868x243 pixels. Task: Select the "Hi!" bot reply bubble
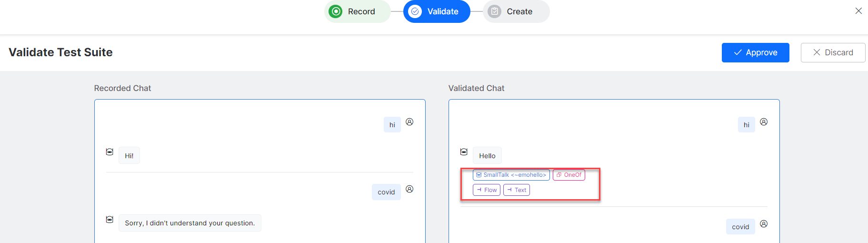pyautogui.click(x=129, y=156)
